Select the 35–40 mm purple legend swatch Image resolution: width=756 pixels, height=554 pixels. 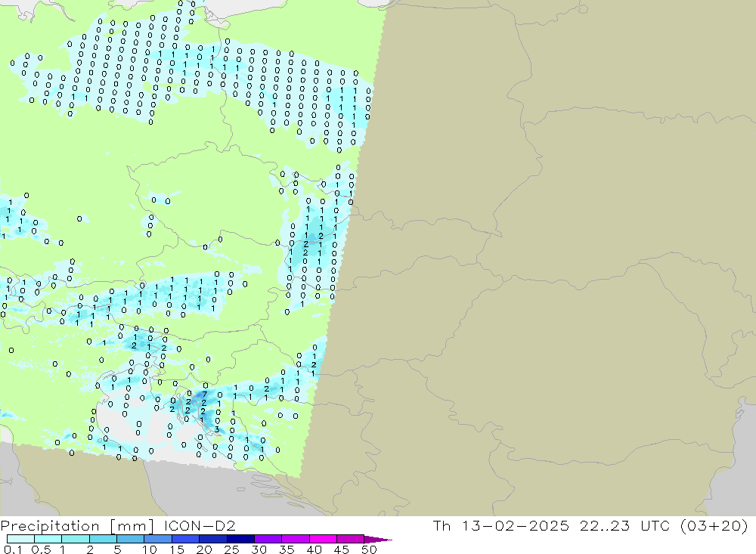(x=296, y=539)
